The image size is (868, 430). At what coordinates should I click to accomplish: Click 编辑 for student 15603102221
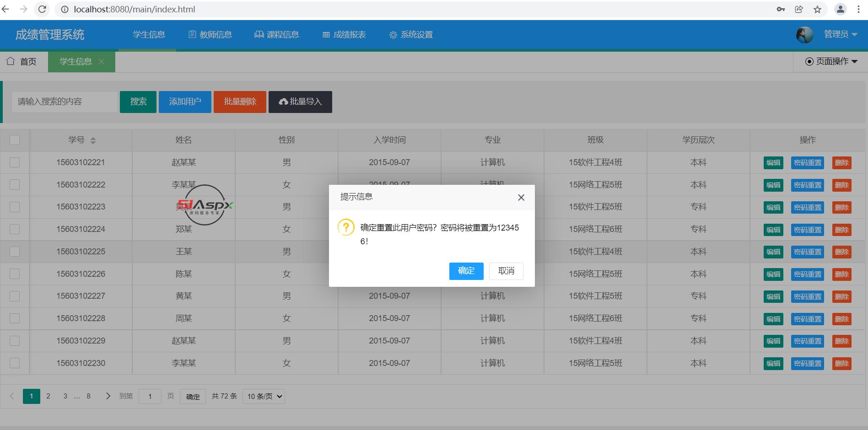(773, 163)
